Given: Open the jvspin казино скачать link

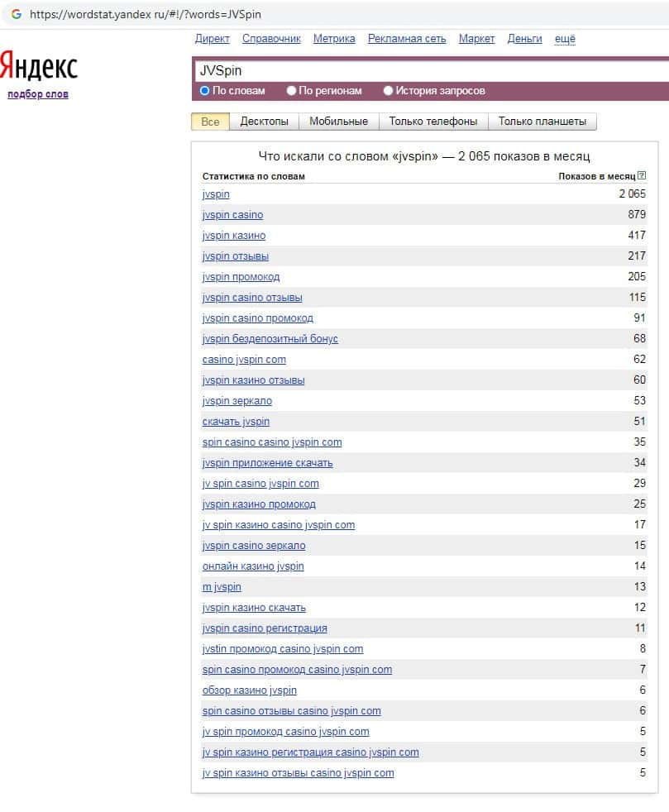Looking at the screenshot, I should click(x=254, y=609).
